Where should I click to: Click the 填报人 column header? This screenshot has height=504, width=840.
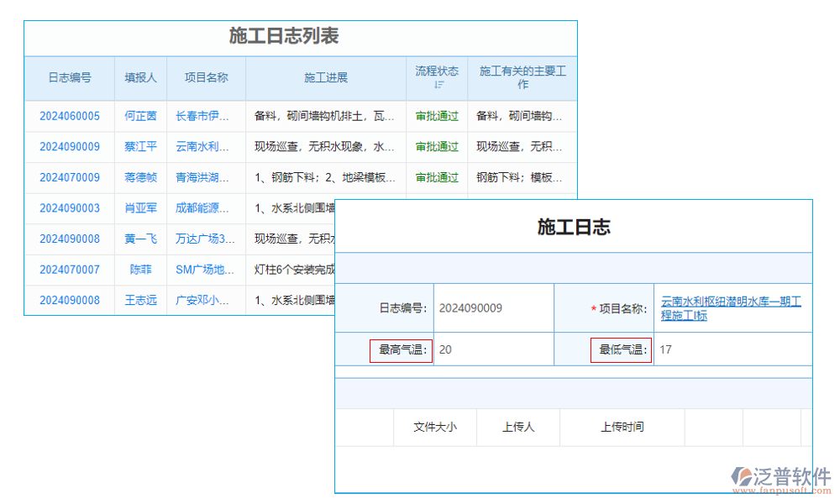(x=139, y=77)
